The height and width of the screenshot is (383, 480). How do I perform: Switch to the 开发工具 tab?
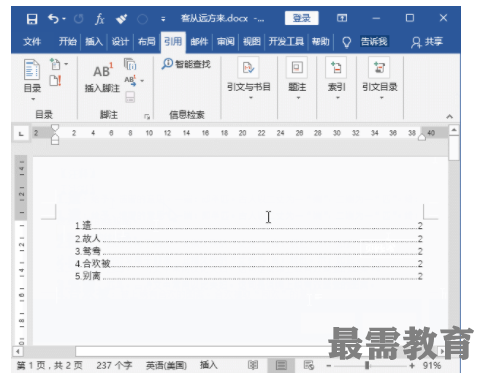[x=286, y=42]
